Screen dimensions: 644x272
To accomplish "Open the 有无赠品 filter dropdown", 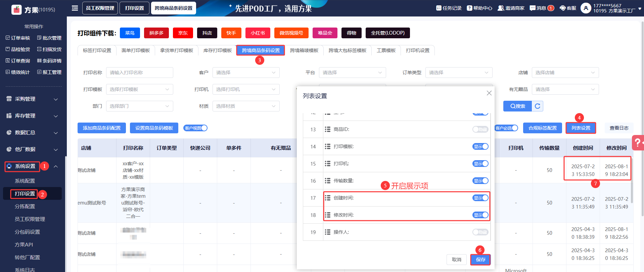I will pos(565,89).
